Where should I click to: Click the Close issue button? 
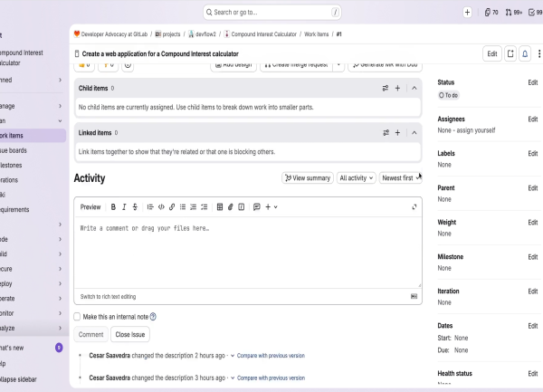[129, 335]
